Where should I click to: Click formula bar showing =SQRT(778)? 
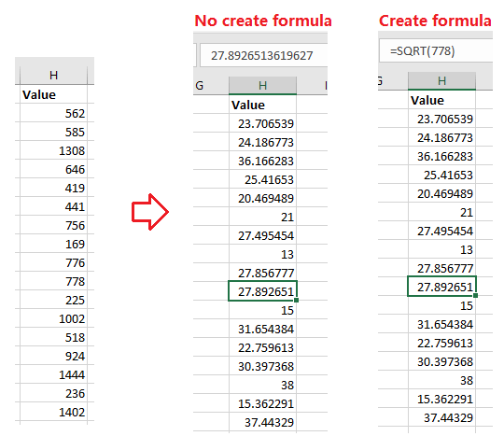[x=436, y=50]
